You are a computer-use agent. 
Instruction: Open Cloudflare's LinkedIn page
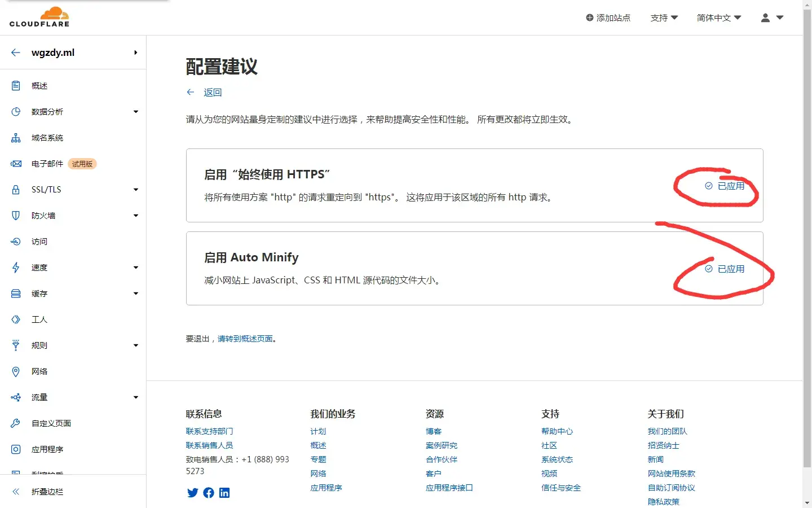(224, 493)
